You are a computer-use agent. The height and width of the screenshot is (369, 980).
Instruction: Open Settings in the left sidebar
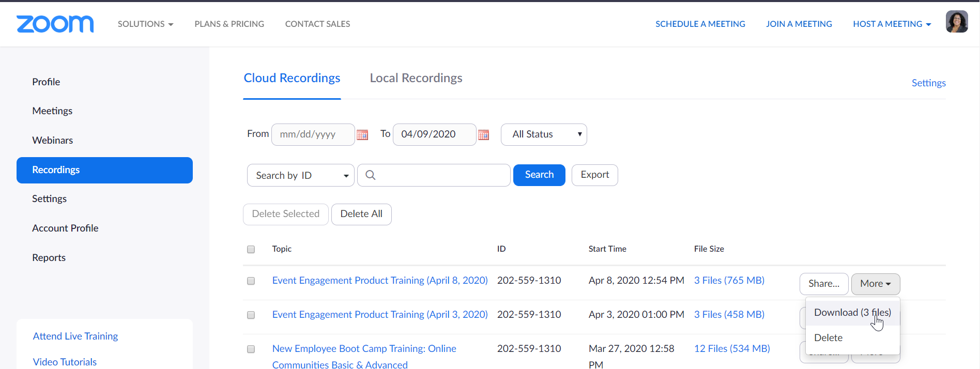coord(49,199)
